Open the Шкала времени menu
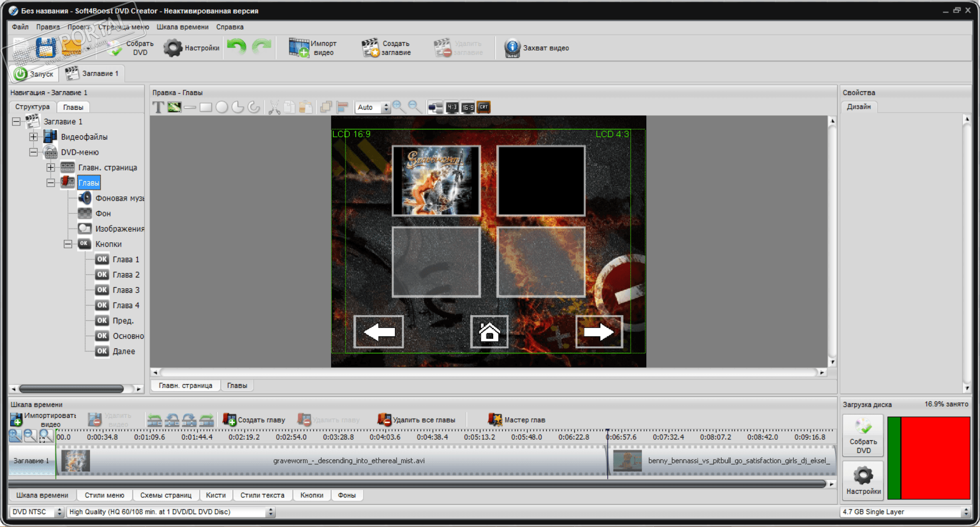The width and height of the screenshot is (980, 527). (x=182, y=27)
